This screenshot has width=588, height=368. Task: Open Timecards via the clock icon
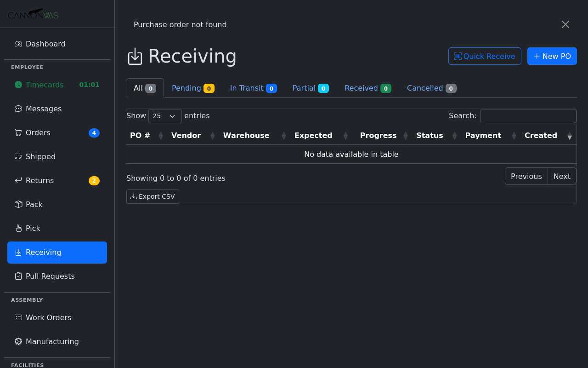click(18, 85)
